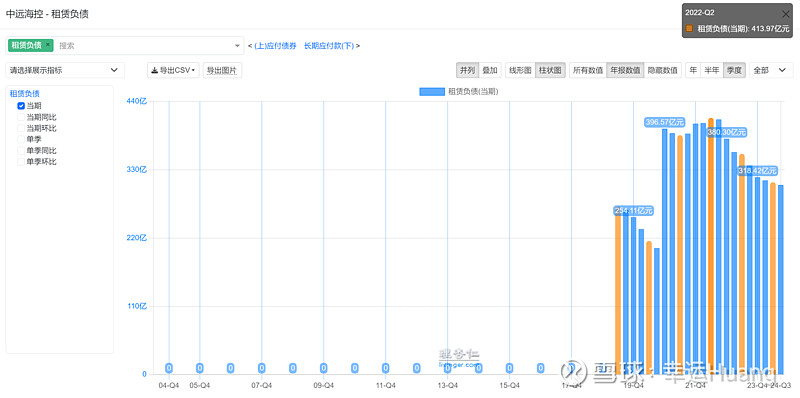Enable 当期同比 checkbox

[x=21, y=117]
